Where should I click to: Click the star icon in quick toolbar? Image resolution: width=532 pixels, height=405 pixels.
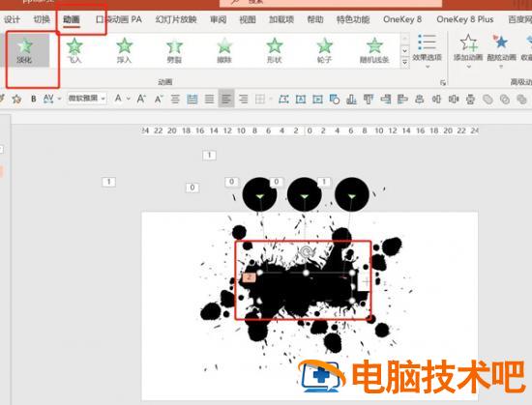tap(16, 99)
